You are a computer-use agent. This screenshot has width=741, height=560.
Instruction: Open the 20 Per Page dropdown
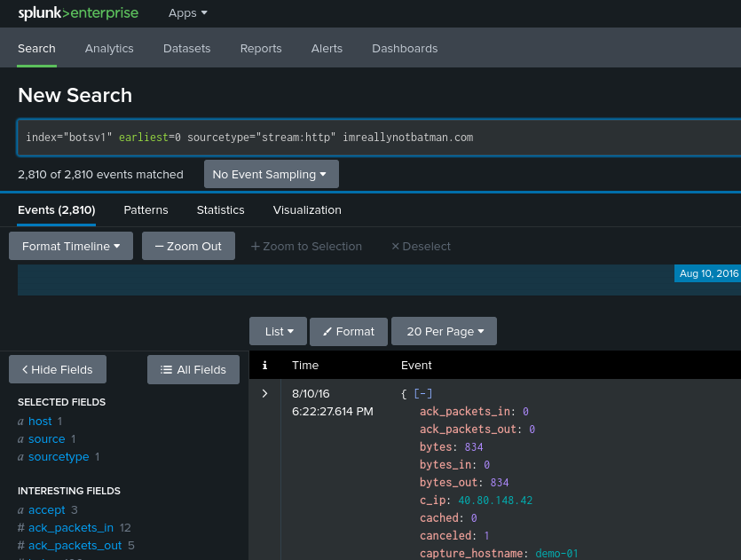pyautogui.click(x=445, y=331)
